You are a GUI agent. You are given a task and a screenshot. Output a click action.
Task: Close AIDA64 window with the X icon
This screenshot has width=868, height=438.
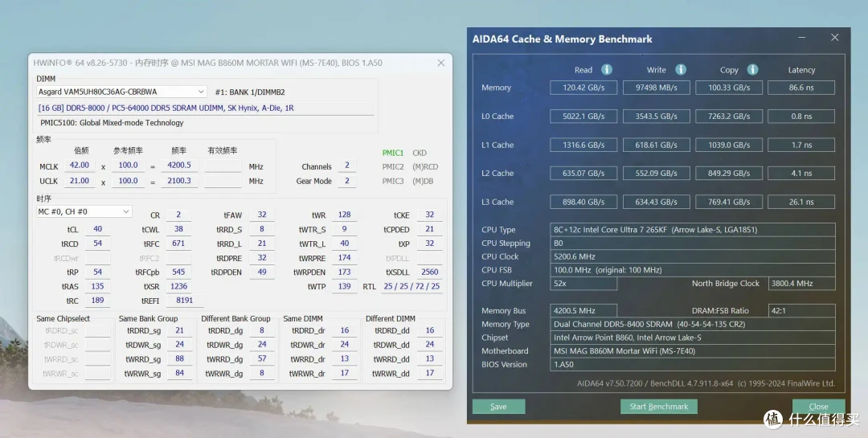pyautogui.click(x=835, y=37)
